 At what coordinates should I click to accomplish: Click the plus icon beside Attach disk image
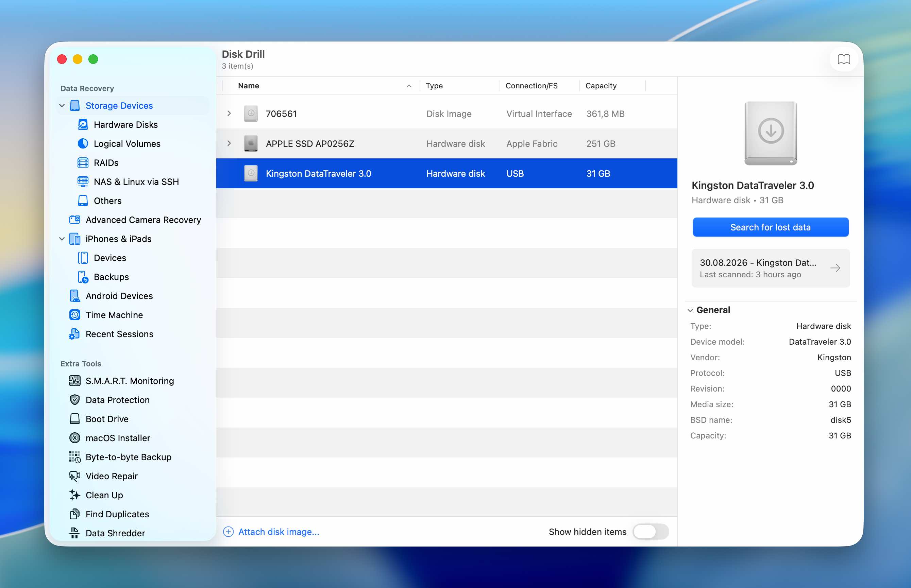tap(229, 532)
